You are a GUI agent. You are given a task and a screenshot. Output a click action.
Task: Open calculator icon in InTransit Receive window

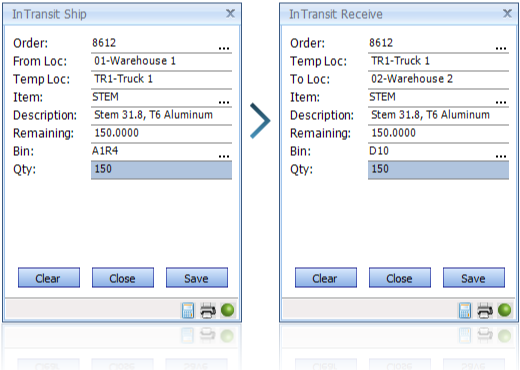point(465,310)
